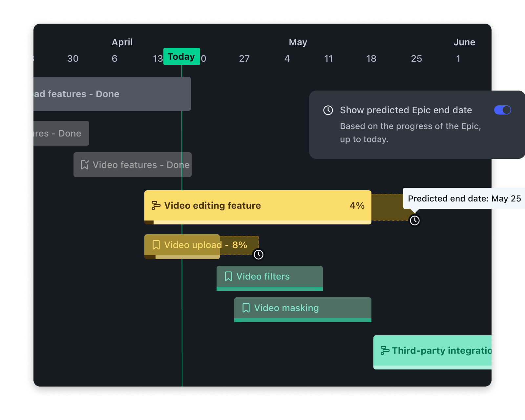This screenshot has height=420, width=525.
Task: Click the clock badge ending the Video editing prediction
Action: click(415, 220)
